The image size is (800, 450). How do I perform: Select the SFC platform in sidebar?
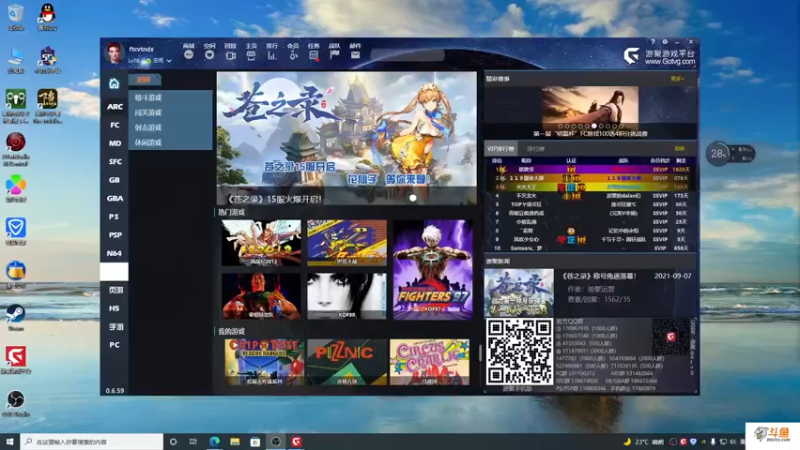click(x=115, y=162)
